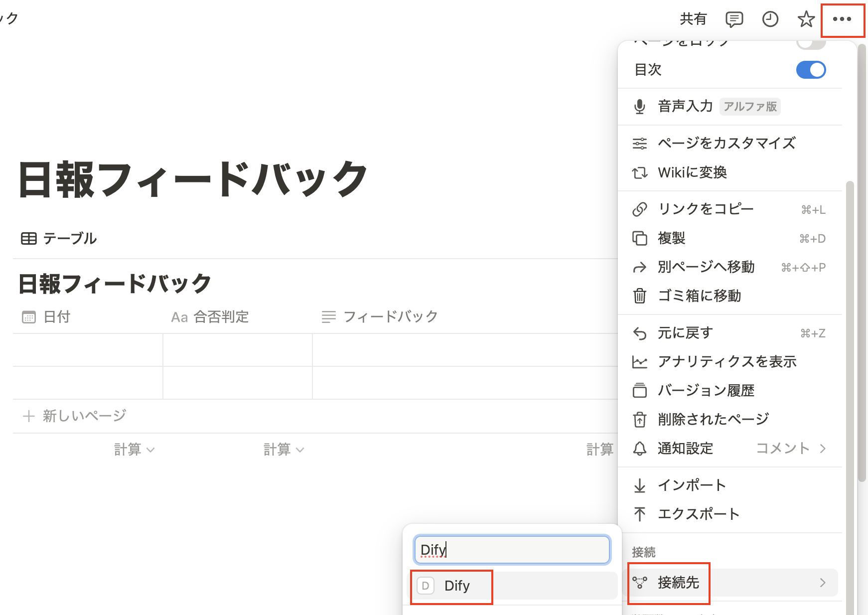This screenshot has height=615, width=868.
Task: Open 計算 dropdown under 合否判定 column
Action: (284, 450)
